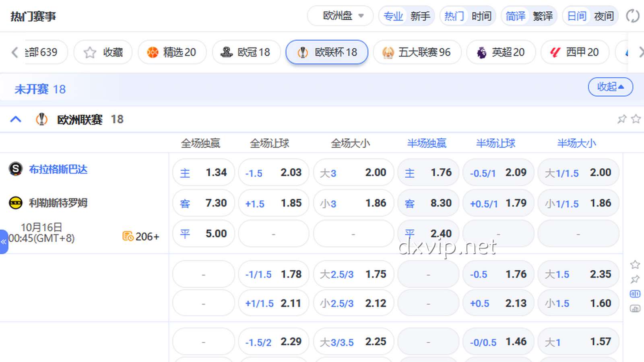Pin the match using side pin icon
644x362 pixels.
(x=635, y=279)
